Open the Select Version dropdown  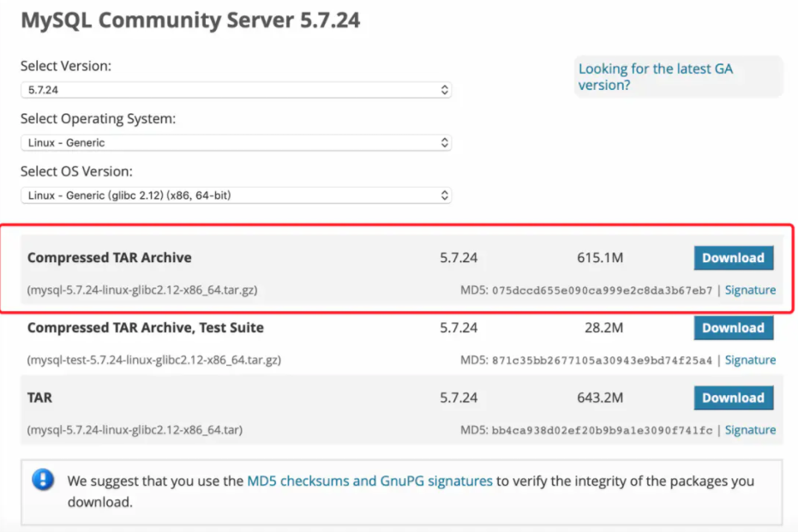[x=237, y=90]
